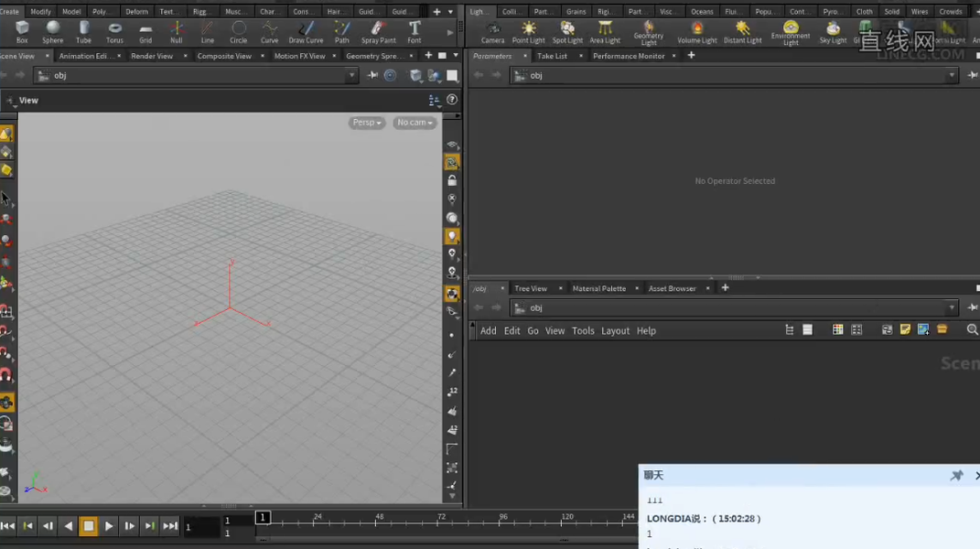Select the Curve shelf tool
This screenshot has height=549, width=980.
[x=269, y=32]
